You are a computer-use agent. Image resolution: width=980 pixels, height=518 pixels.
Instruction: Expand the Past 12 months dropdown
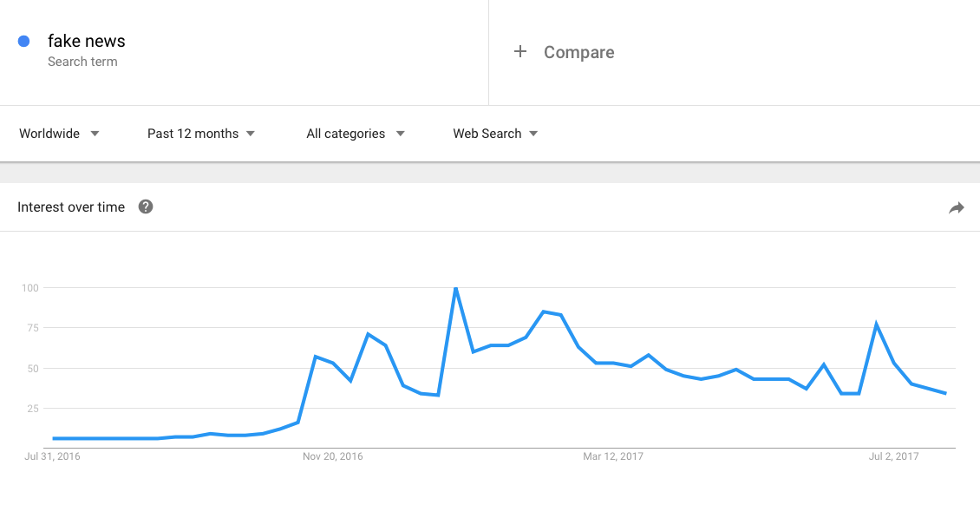201,134
